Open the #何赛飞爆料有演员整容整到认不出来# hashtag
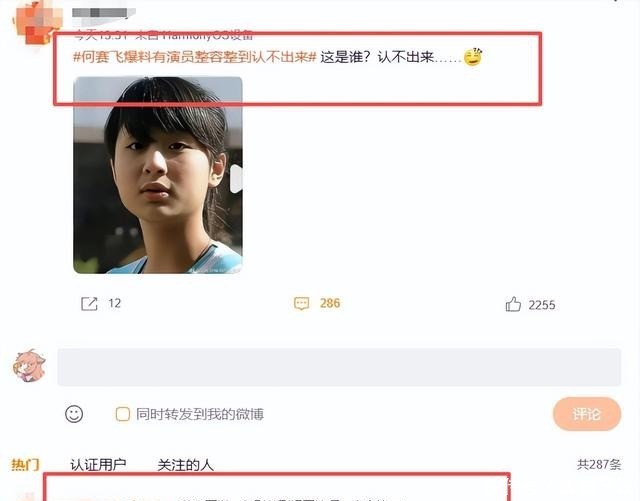The width and height of the screenshot is (640, 501). coord(195,57)
